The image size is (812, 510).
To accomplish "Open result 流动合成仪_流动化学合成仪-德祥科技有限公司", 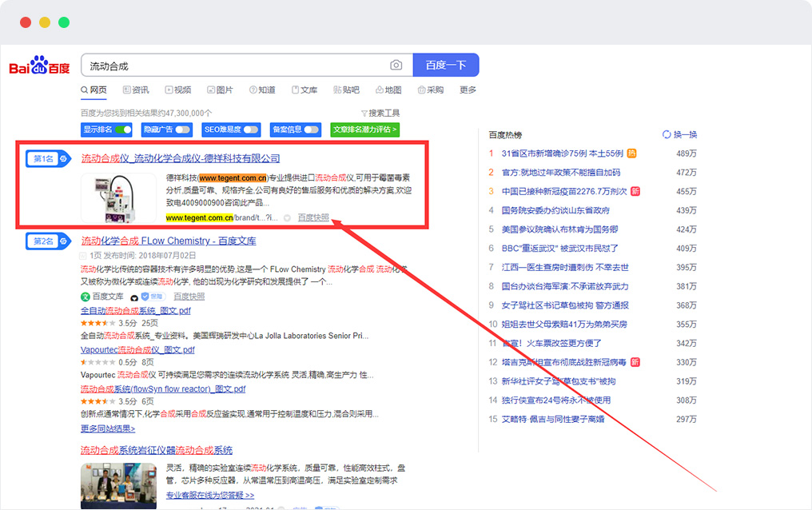I will (181, 158).
